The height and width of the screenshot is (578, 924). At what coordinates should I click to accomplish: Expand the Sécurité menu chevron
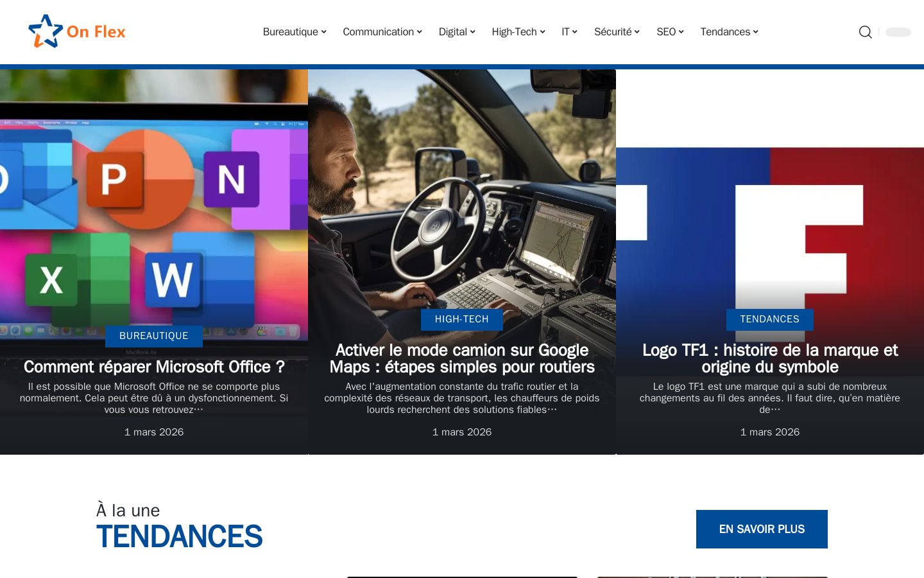637,32
